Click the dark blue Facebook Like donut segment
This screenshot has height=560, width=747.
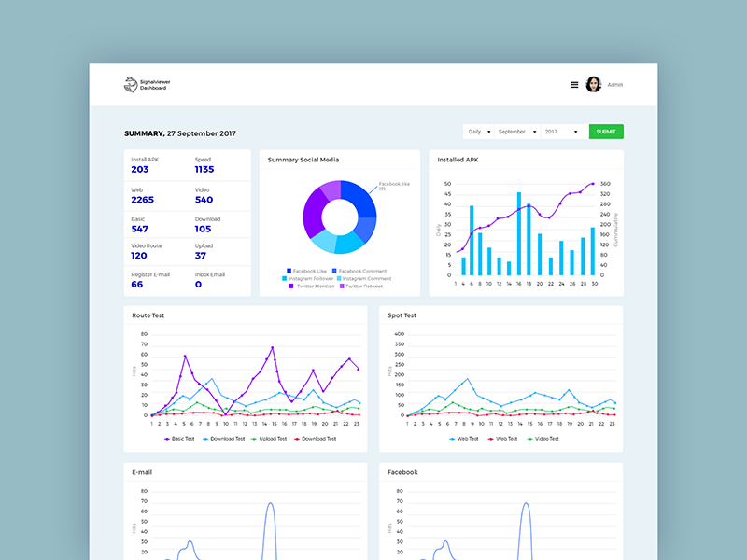pyautogui.click(x=359, y=198)
